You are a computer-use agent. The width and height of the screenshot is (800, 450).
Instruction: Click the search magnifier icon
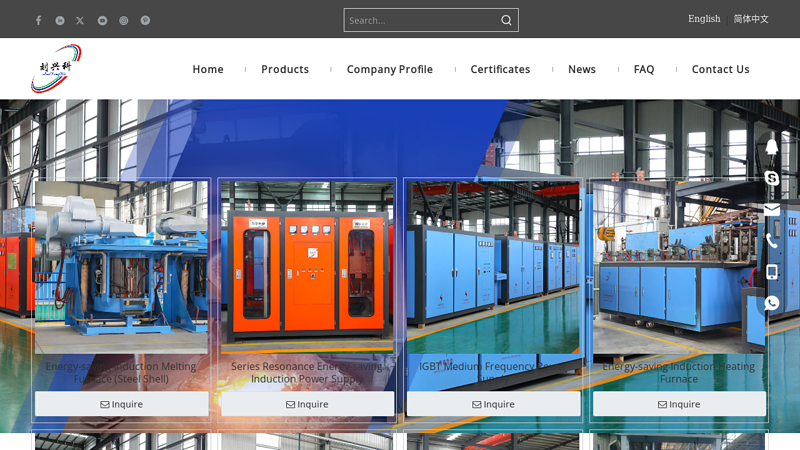(506, 20)
